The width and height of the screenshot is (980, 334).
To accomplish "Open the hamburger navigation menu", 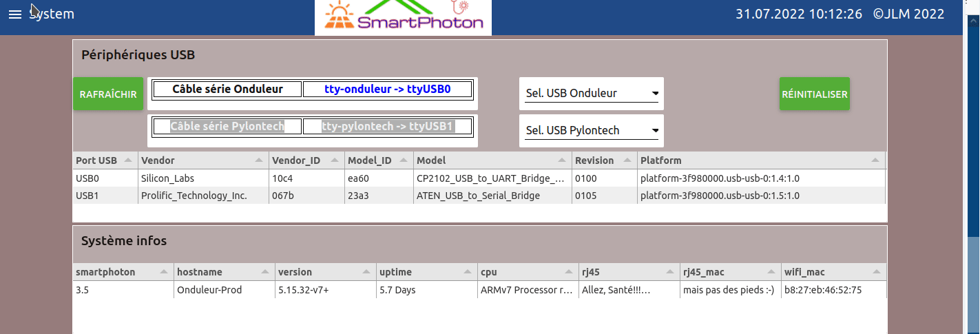I will pos(15,14).
